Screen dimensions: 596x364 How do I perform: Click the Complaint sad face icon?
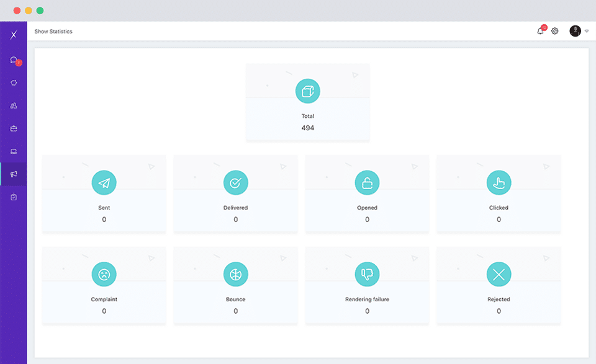tap(104, 274)
